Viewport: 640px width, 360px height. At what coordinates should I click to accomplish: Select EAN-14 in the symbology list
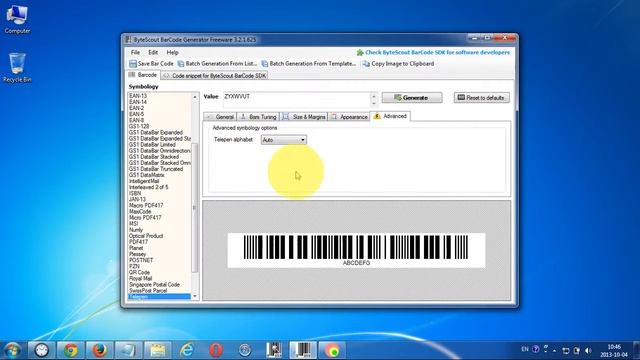point(138,102)
